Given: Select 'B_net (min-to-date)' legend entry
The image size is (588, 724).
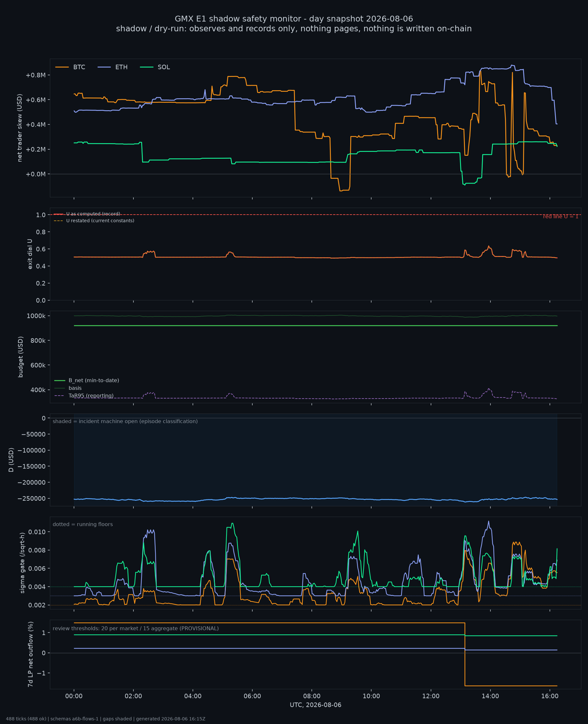Looking at the screenshot, I should [87, 380].
